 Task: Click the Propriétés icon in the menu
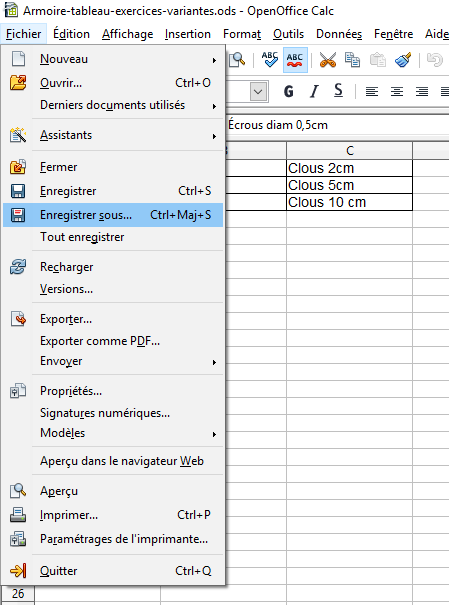point(18,391)
